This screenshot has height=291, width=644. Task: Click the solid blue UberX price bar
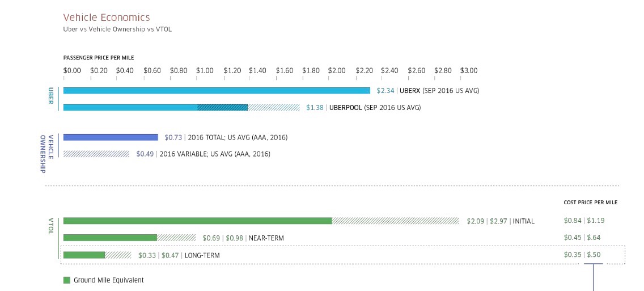coord(216,90)
